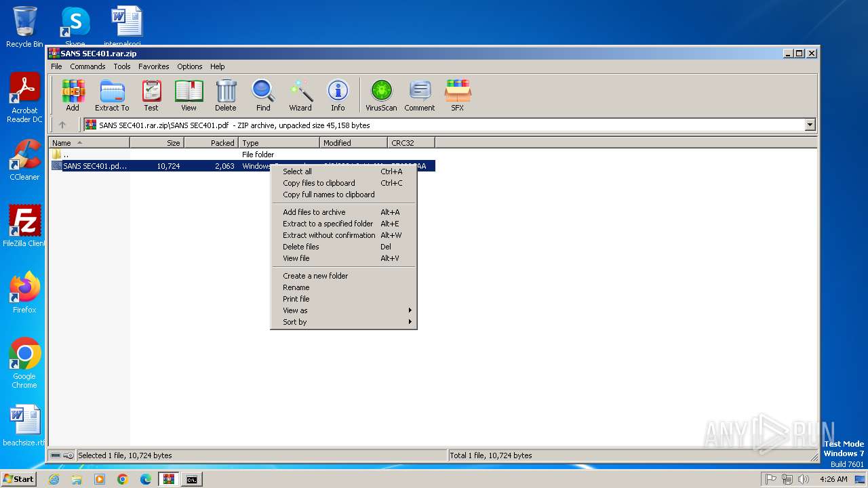This screenshot has width=868, height=488.
Task: Open the Commands menu
Action: [87, 66]
